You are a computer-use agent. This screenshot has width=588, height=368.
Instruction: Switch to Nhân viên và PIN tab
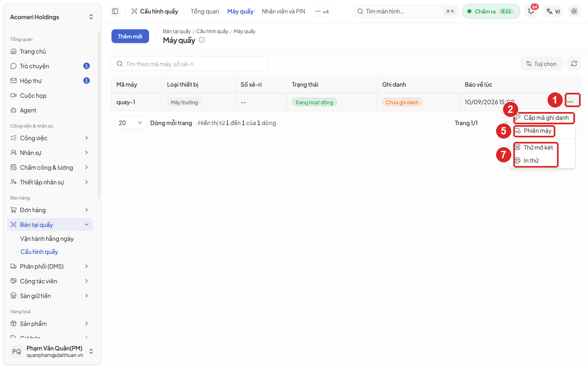[283, 11]
